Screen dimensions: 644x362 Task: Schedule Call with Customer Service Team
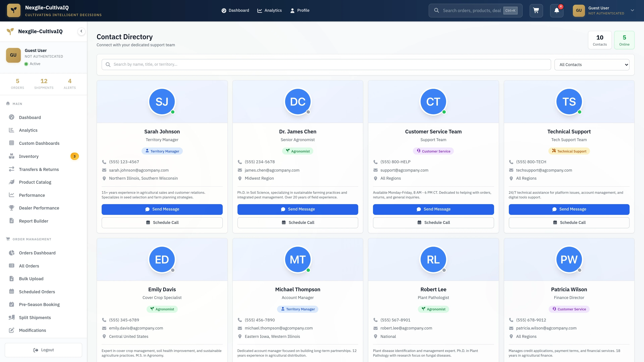tap(433, 222)
